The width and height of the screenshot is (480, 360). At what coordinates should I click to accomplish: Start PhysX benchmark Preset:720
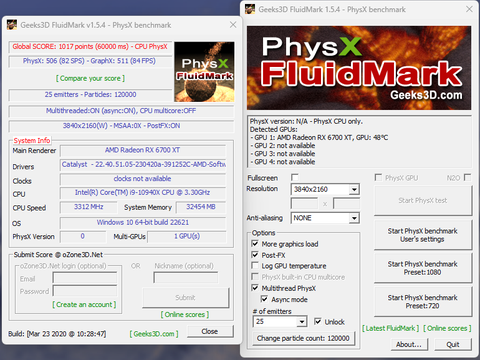tap(423, 301)
